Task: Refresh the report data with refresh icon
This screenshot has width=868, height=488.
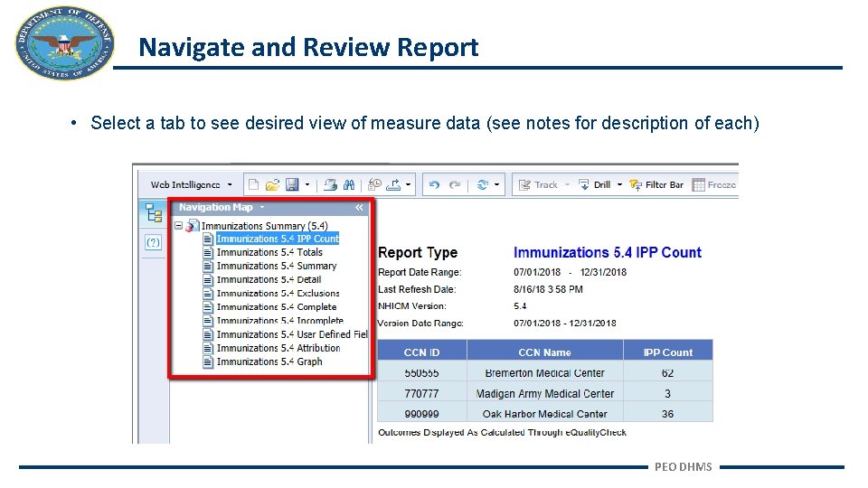Action: 483,184
